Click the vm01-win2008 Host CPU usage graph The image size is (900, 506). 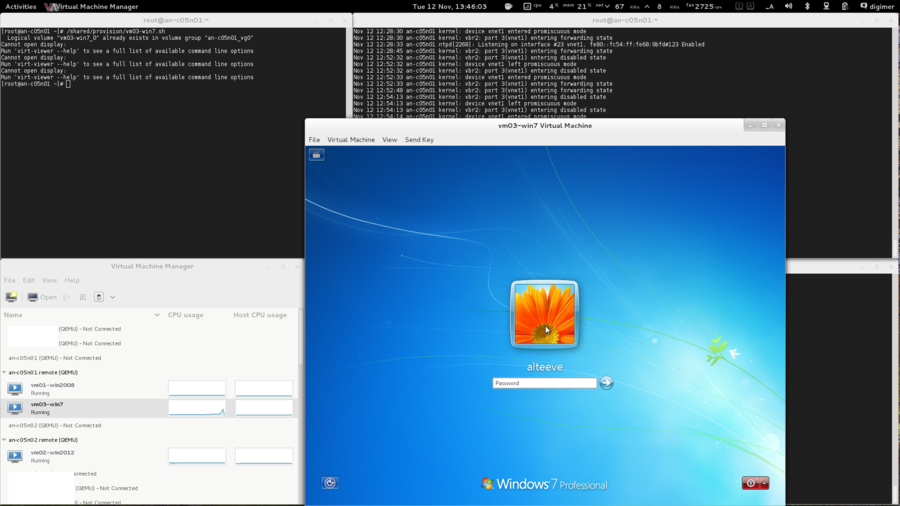pyautogui.click(x=264, y=388)
